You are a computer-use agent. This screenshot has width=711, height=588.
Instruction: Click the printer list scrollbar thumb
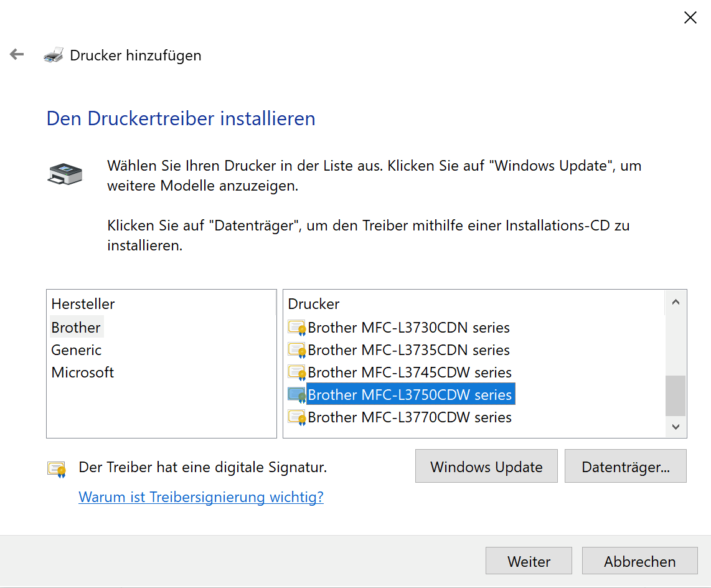point(676,396)
